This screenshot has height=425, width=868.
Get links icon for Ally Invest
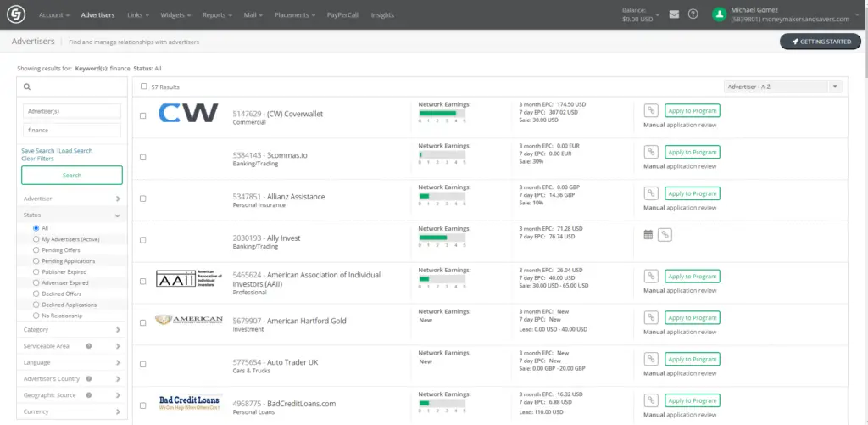coord(665,235)
